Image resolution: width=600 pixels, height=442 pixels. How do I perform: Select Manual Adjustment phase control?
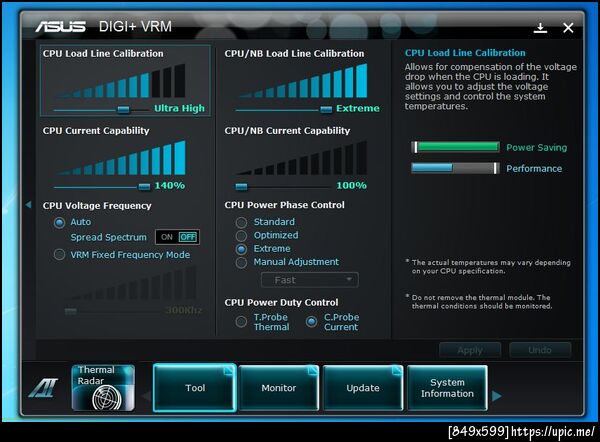point(241,263)
